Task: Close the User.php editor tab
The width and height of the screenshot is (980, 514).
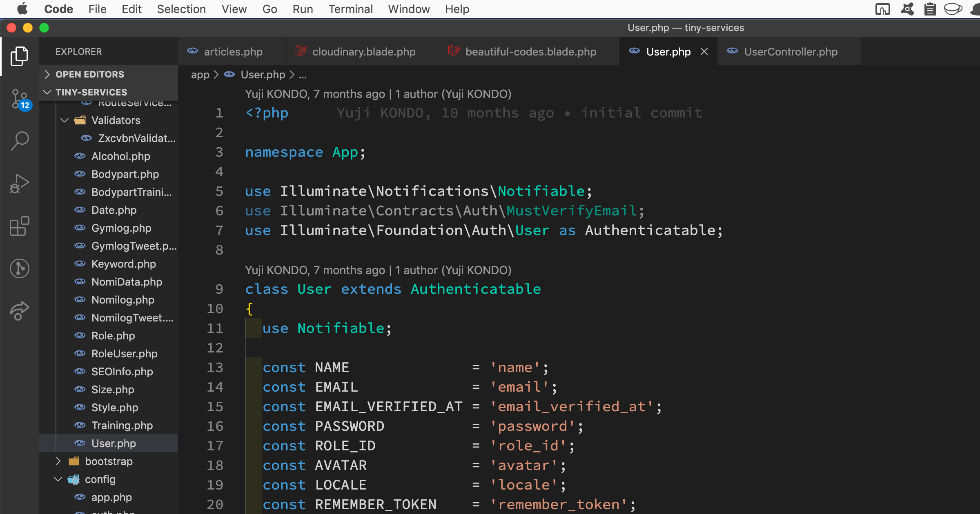Action: coord(704,52)
